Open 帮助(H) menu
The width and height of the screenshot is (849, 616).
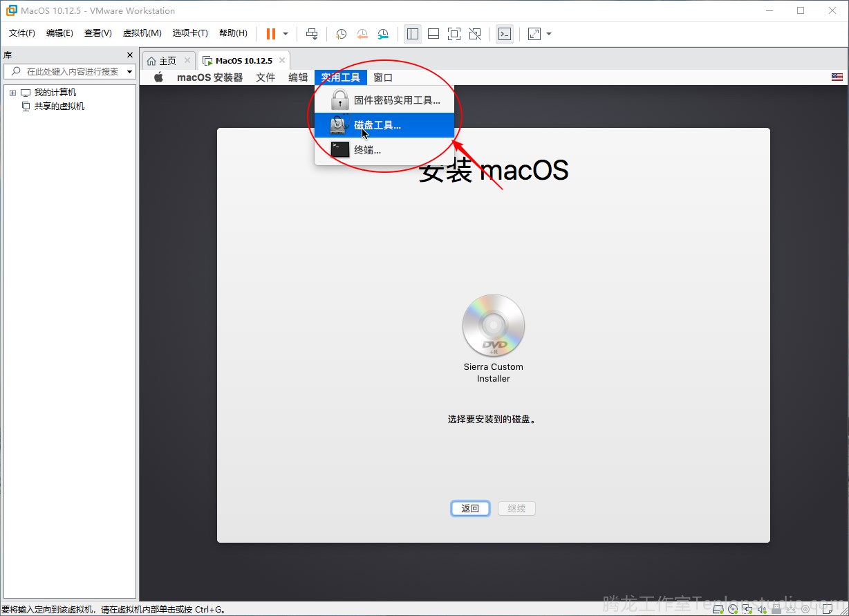[x=233, y=33]
